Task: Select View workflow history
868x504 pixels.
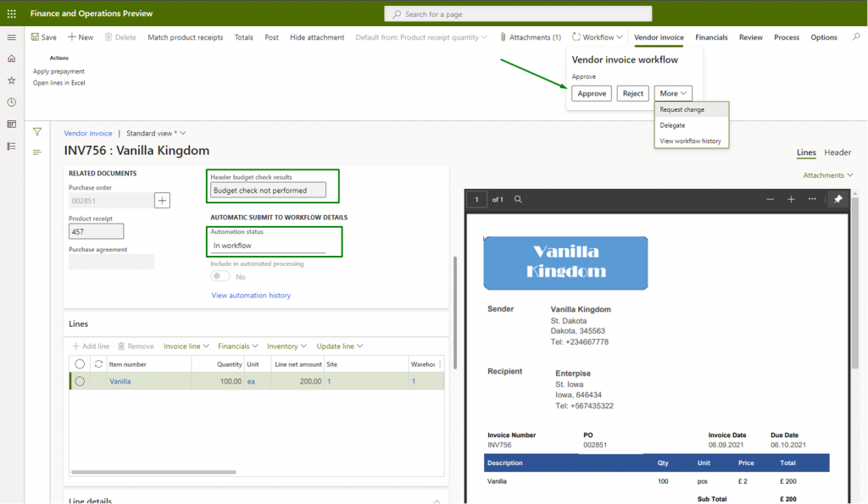Action: pos(690,141)
